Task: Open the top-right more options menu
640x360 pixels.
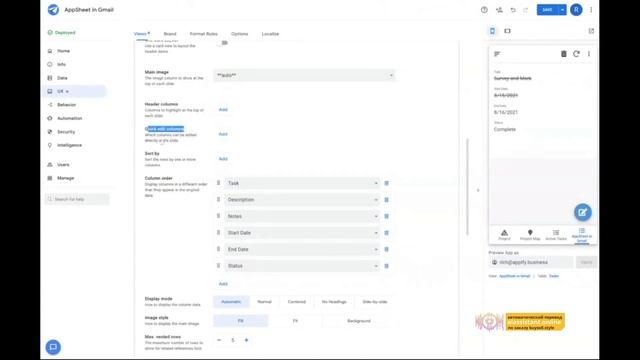Action: [x=591, y=10]
